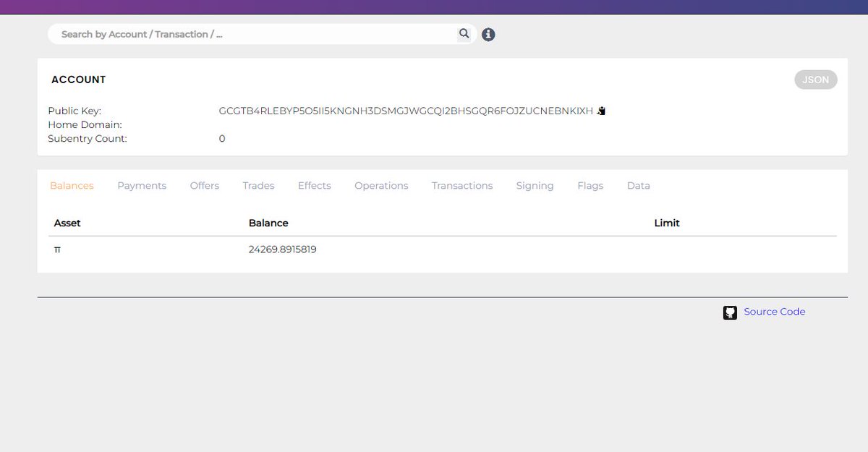The image size is (868, 452).
Task: Click the balance value 24269.8915819
Action: click(x=283, y=250)
